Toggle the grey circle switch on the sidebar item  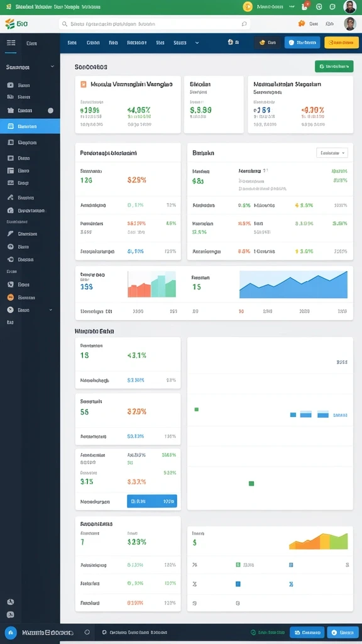[x=50, y=111]
